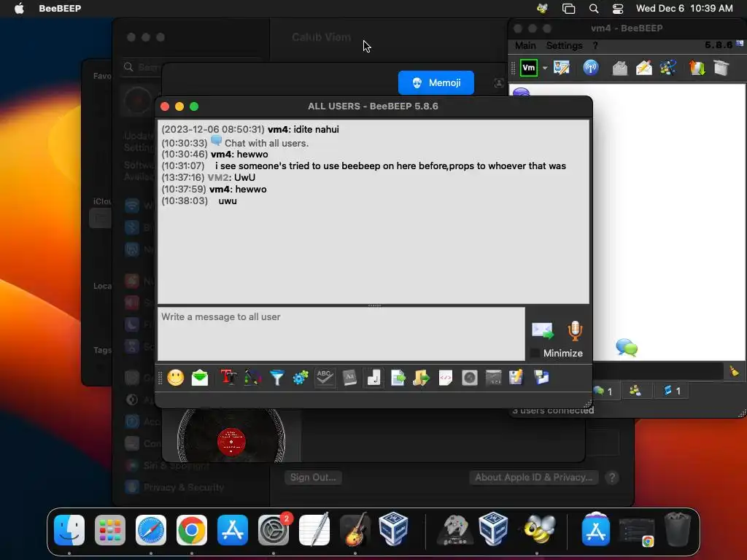Image resolution: width=747 pixels, height=560 pixels.
Task: Open Google Chrome from the Dock
Action: point(192,529)
